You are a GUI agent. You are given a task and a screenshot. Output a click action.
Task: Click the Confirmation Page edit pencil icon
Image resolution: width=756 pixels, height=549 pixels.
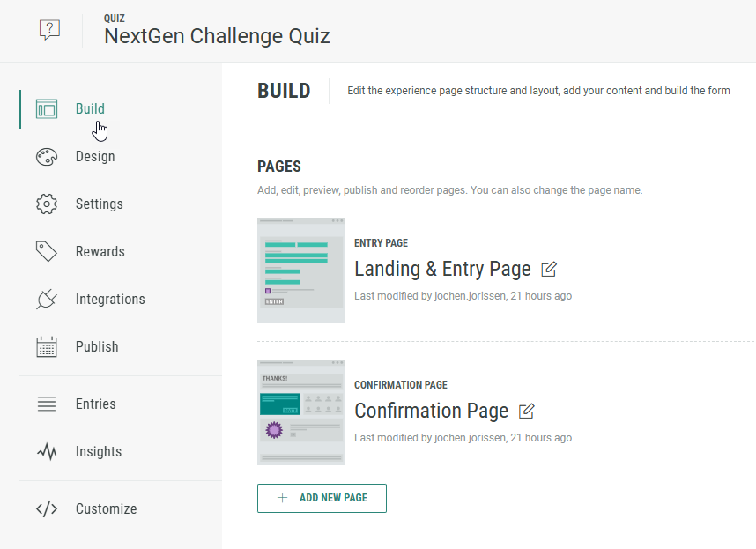(x=527, y=411)
